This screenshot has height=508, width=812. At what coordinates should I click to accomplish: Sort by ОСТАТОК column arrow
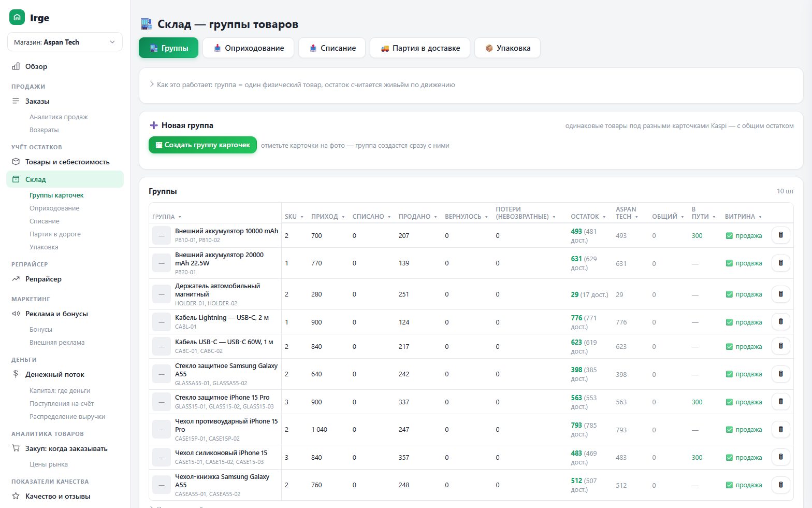click(x=604, y=217)
